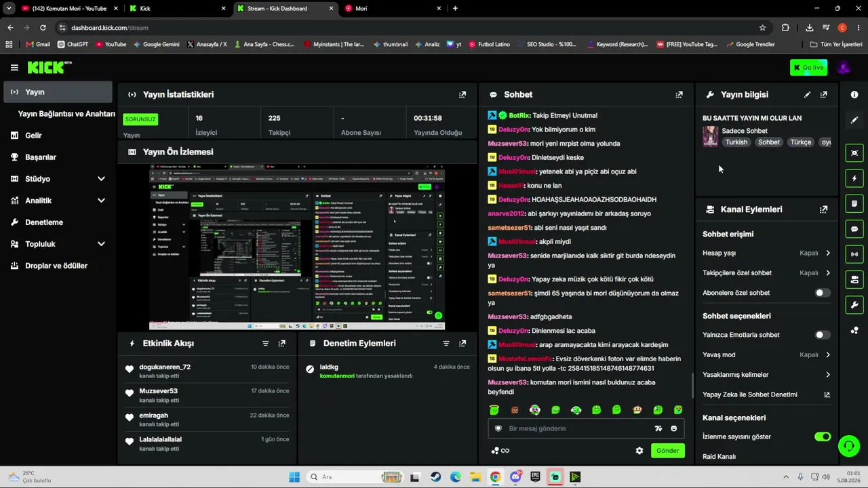Expand the Analitik sidebar section
The image size is (868, 488).
[58, 201]
